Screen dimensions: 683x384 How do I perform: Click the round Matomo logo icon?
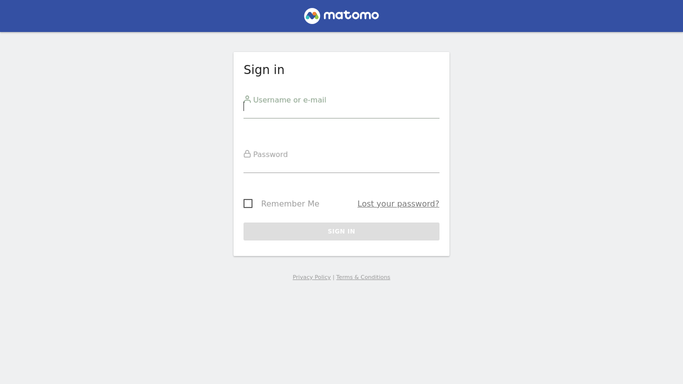tap(312, 16)
